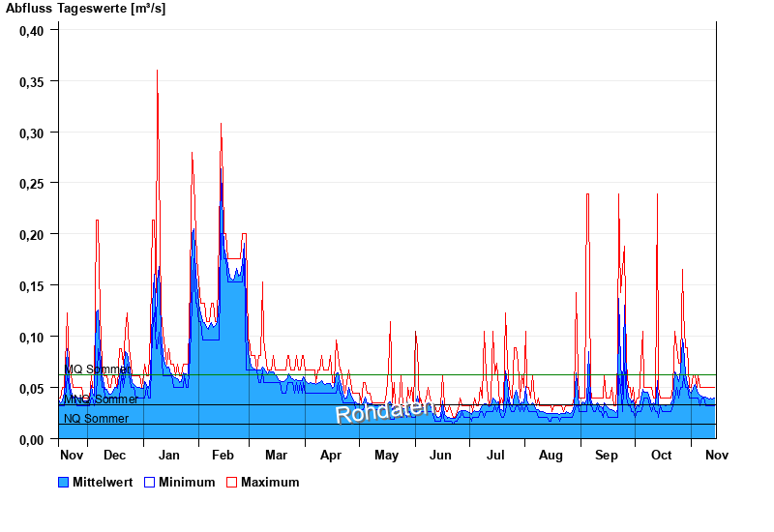Click the MNQ Sommer reference line label

point(101,399)
